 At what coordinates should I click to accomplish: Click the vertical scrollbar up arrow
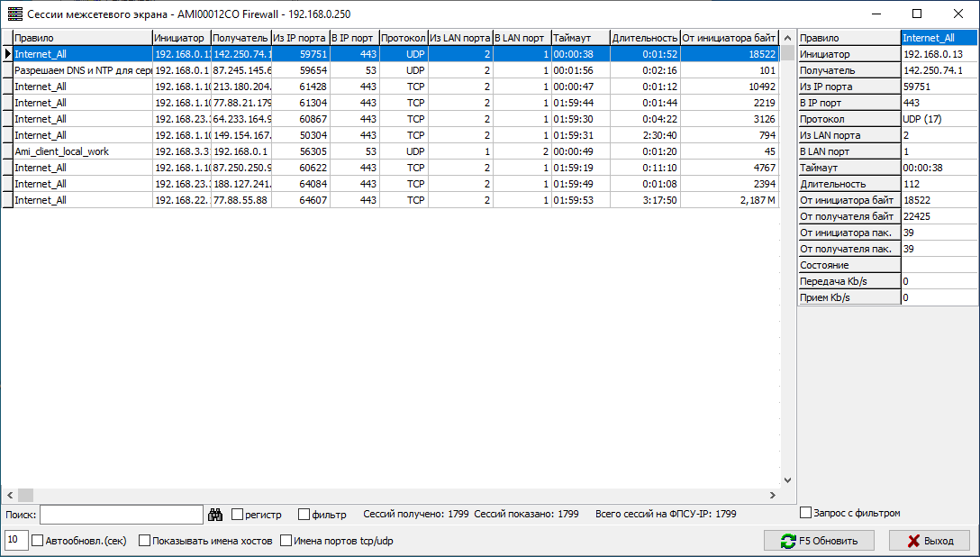pos(787,38)
